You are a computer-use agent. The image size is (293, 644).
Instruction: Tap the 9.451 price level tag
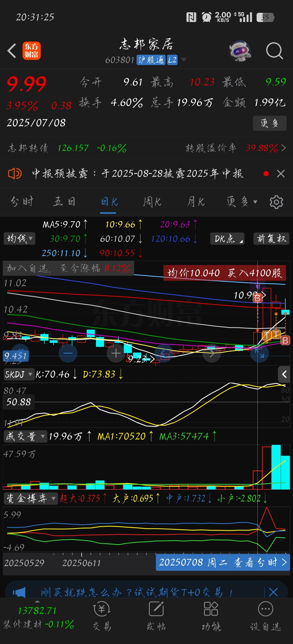tap(16, 356)
